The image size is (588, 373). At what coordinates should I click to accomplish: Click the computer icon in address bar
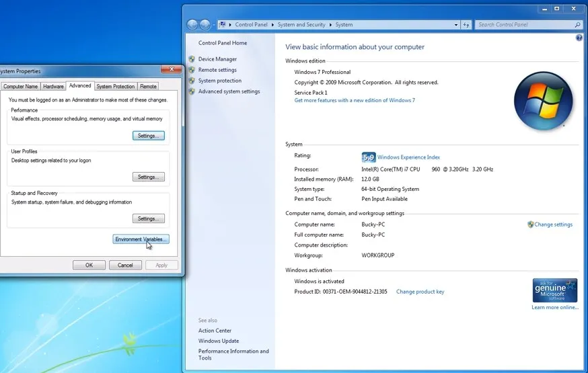coord(223,24)
